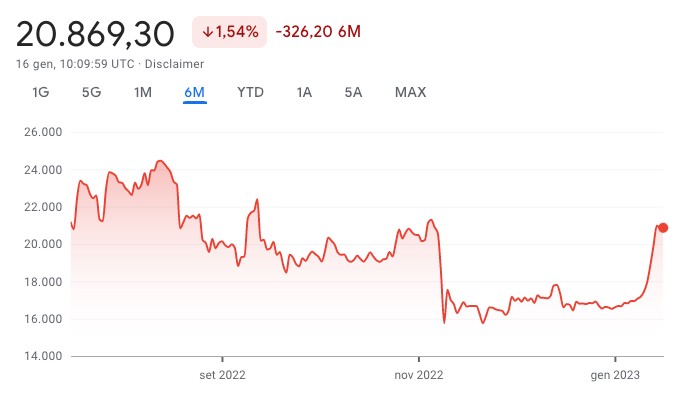Open the Disclaimer link
696x395 pixels.
point(174,64)
